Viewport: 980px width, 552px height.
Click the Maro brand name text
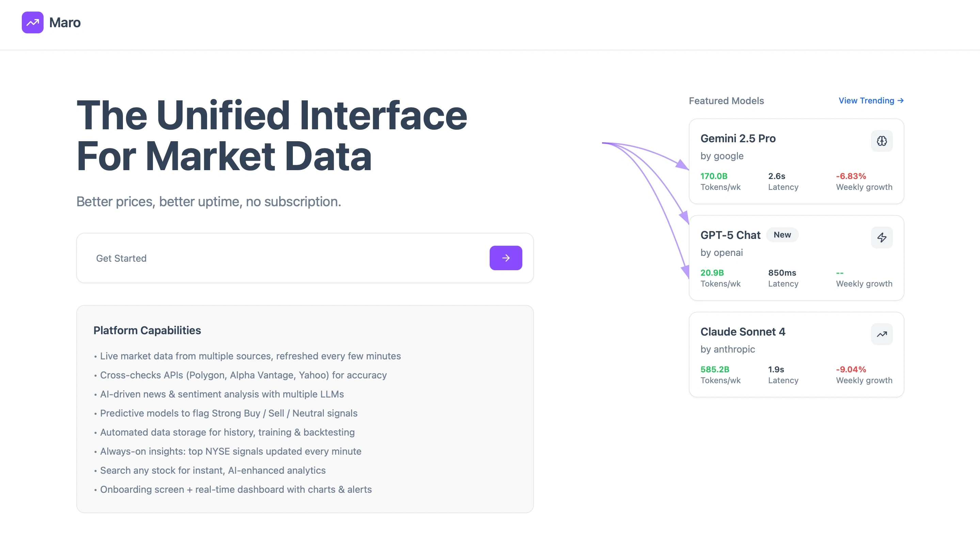coord(65,22)
